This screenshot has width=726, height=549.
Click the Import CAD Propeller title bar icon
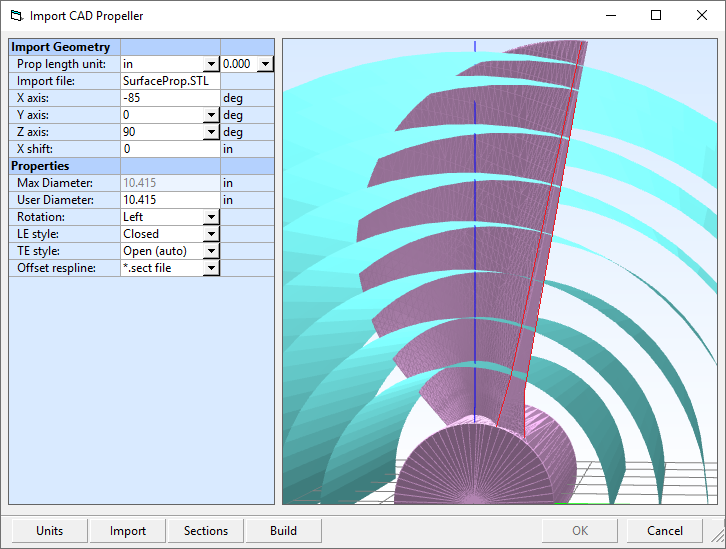14,16
